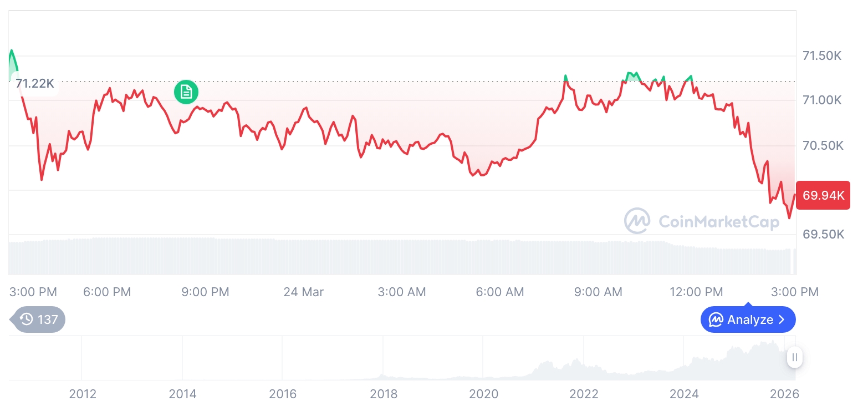868x406 pixels.
Task: Click the 2020 year label in navigator
Action: pyautogui.click(x=483, y=394)
